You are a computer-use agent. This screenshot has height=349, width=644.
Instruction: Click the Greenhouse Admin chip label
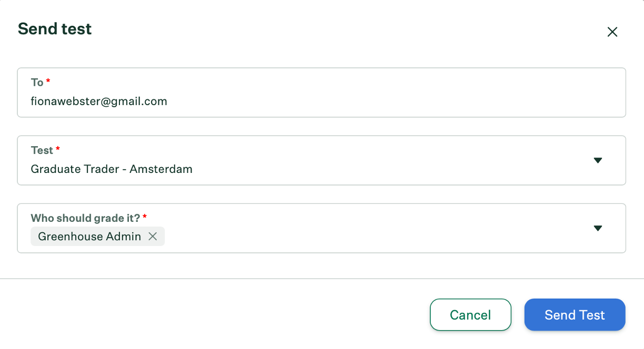pos(89,237)
